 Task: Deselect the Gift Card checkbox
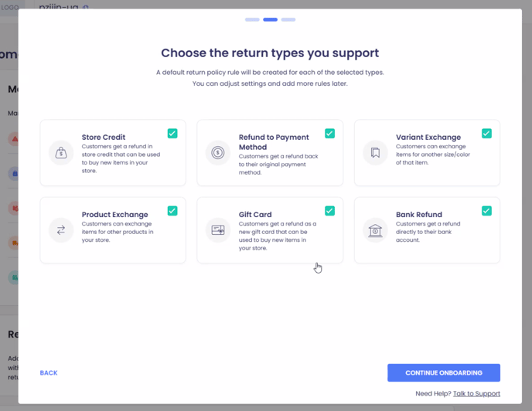329,211
